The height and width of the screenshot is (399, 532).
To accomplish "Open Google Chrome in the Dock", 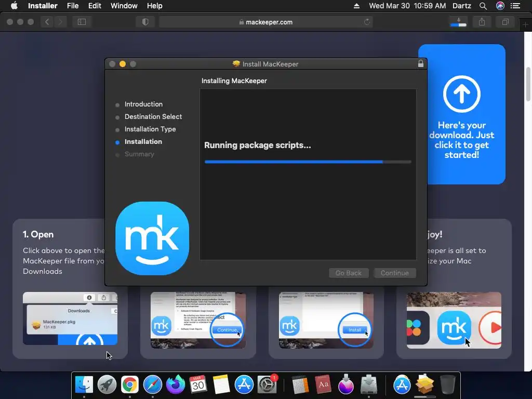I will click(129, 385).
